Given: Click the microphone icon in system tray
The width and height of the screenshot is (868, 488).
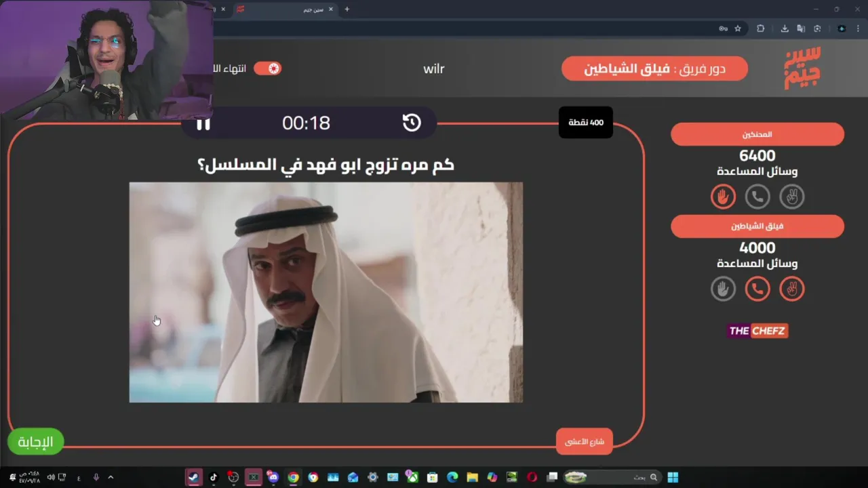Looking at the screenshot, I should [x=96, y=477].
